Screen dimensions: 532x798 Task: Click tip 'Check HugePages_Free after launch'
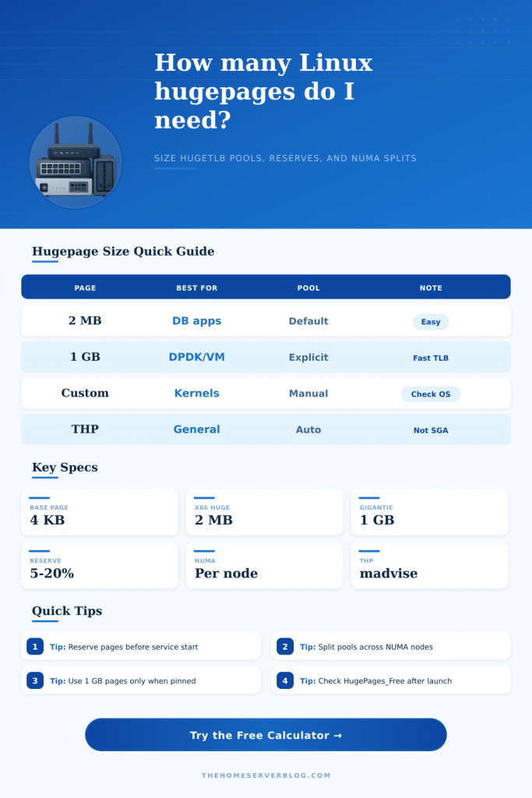coord(390,680)
